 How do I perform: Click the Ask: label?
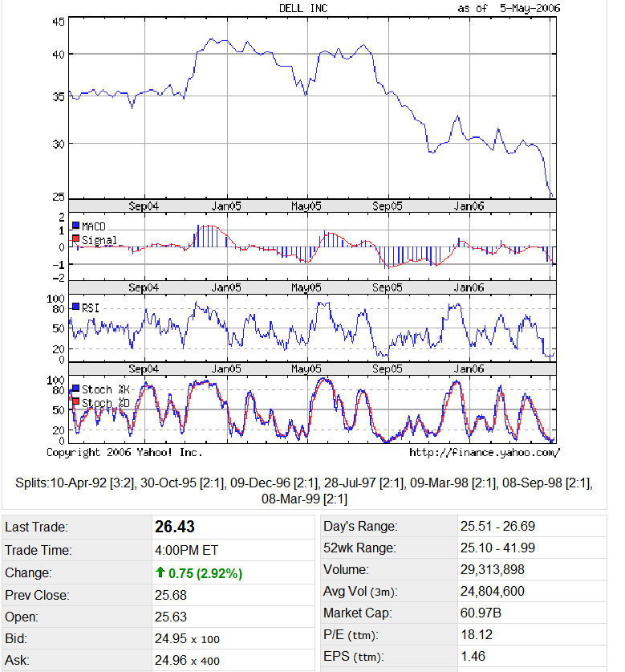[x=17, y=661]
